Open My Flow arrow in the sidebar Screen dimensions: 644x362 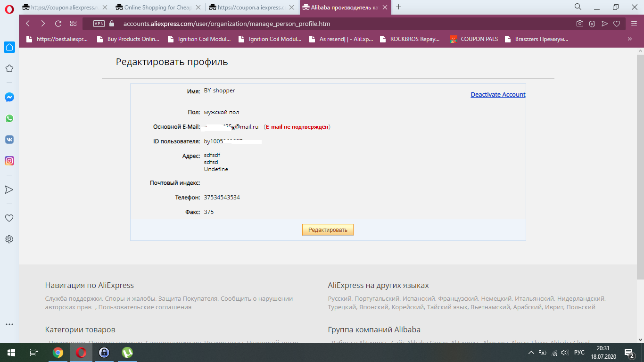click(x=9, y=189)
